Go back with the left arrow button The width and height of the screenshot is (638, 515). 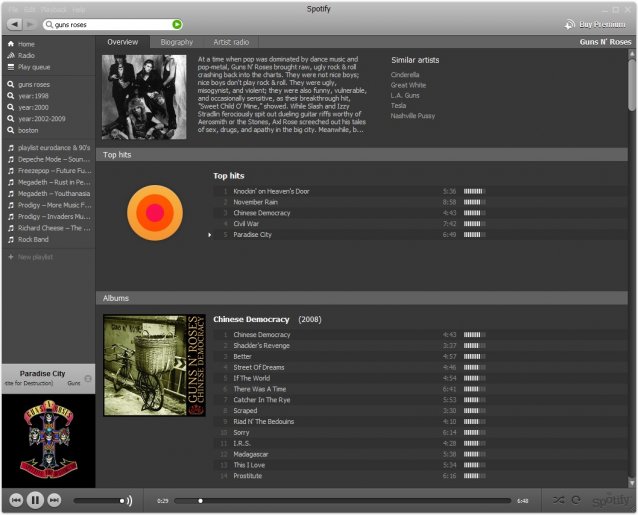(15, 24)
